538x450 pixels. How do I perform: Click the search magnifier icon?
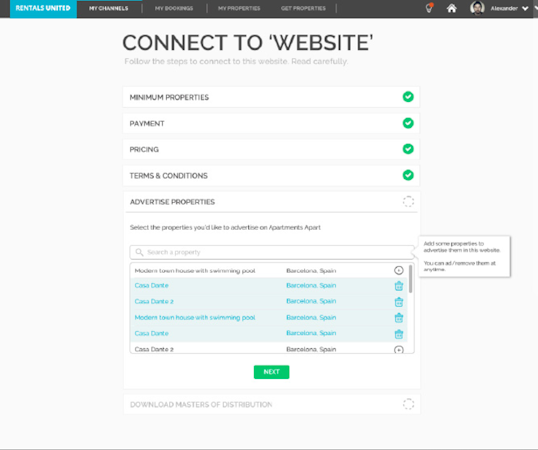click(139, 252)
